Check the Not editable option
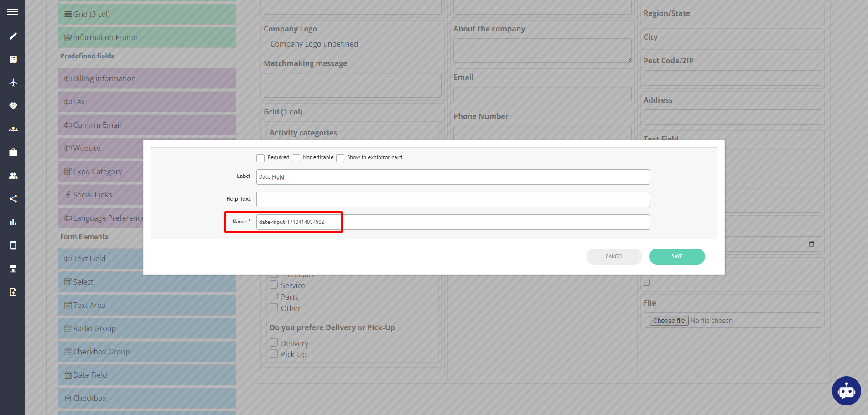 click(x=296, y=158)
